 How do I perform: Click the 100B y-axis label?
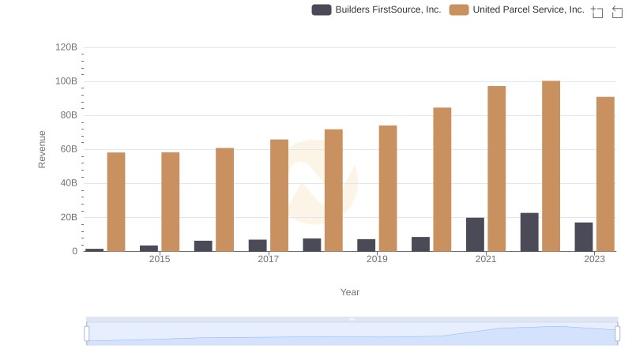click(66, 81)
